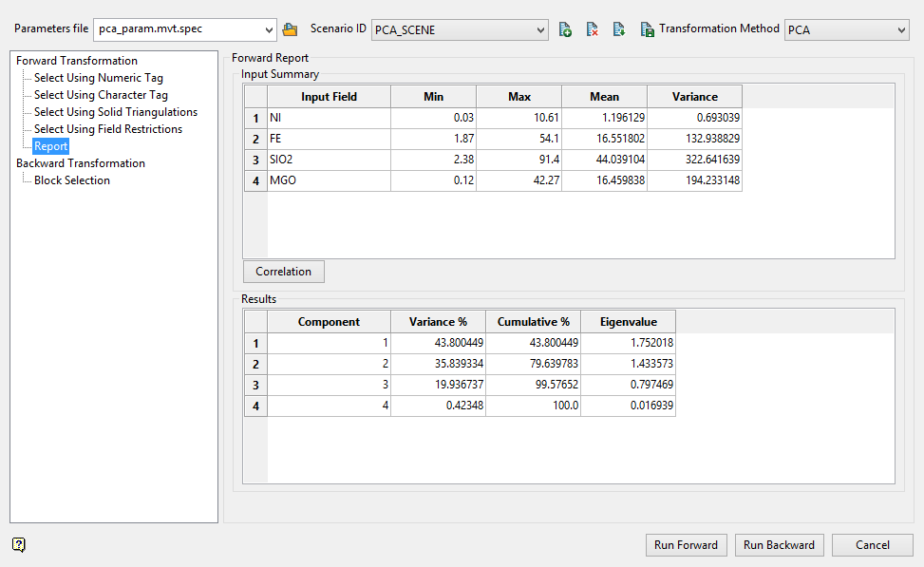Viewport: 924px width, 567px height.
Task: Click the scenario icon with green down arrow
Action: pos(618,30)
